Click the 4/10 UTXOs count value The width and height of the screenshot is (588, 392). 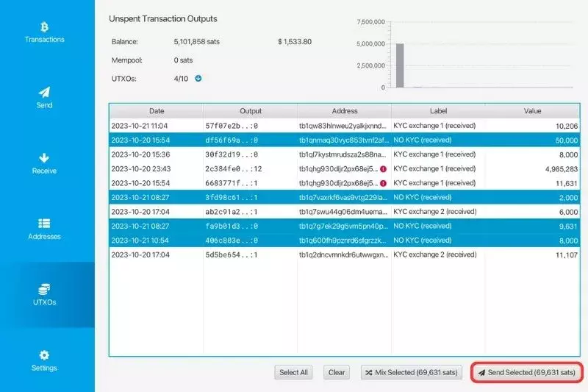pos(181,79)
